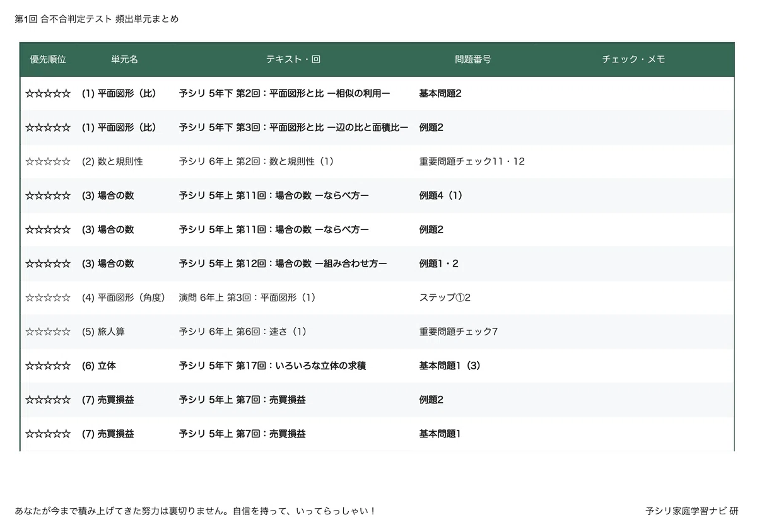
Task: Click 例題2 in the 第7回 売買損益 row
Action: pos(431,400)
